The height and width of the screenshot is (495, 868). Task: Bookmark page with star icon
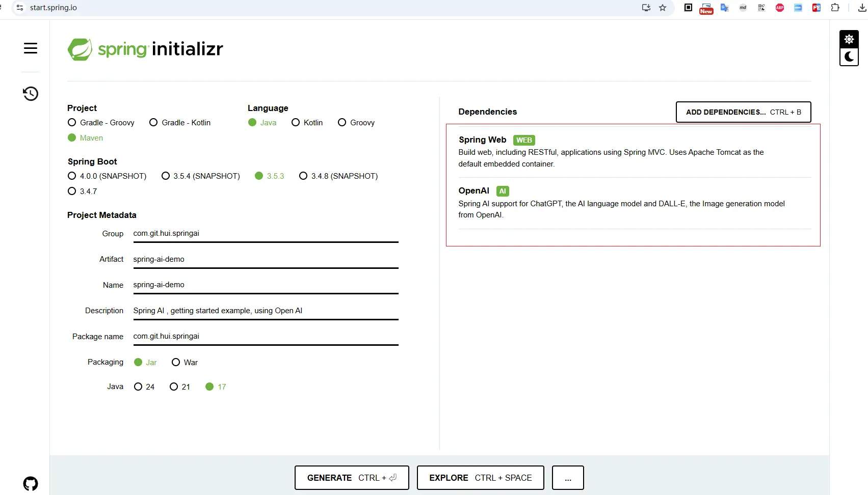[x=663, y=8]
